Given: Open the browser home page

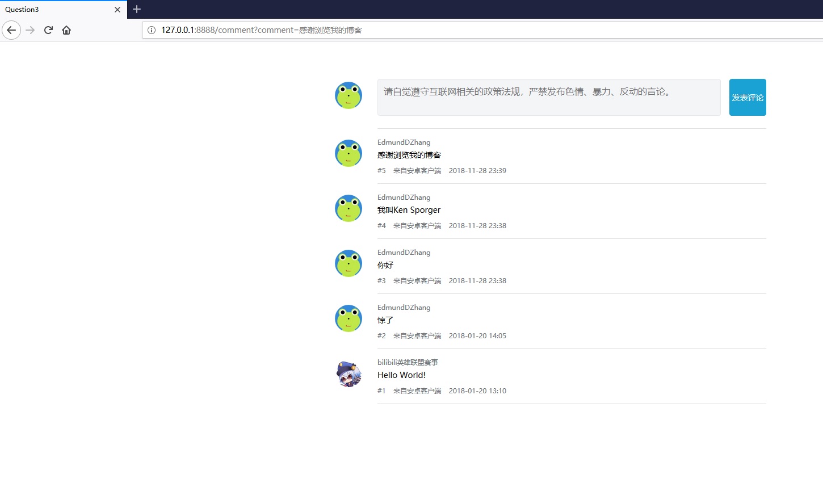Looking at the screenshot, I should [x=66, y=30].
